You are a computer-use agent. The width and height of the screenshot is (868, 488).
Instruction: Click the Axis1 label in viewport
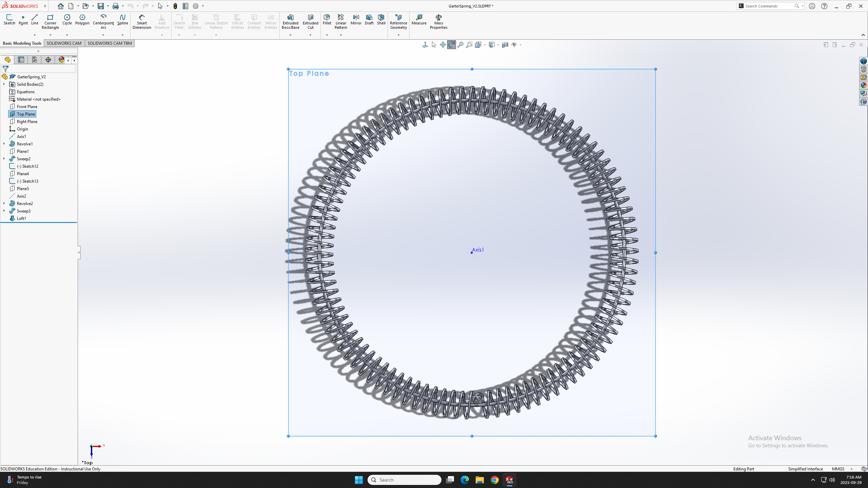click(478, 250)
